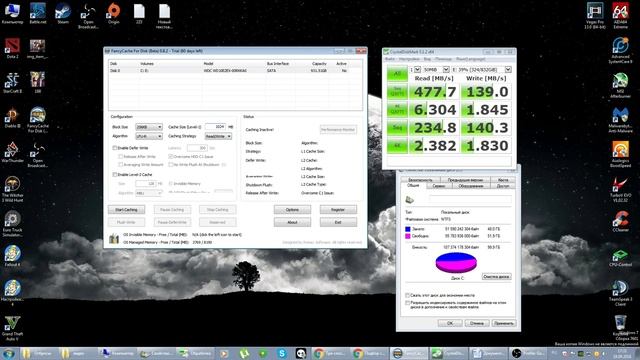Click the Cache Size (Level-1) input field
Screen dimensions: 640x360
[216, 127]
